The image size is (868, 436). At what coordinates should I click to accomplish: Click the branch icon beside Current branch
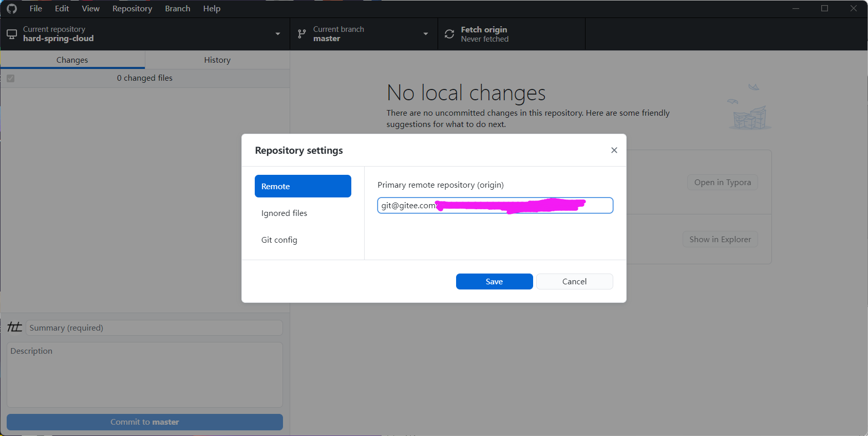[x=302, y=34]
